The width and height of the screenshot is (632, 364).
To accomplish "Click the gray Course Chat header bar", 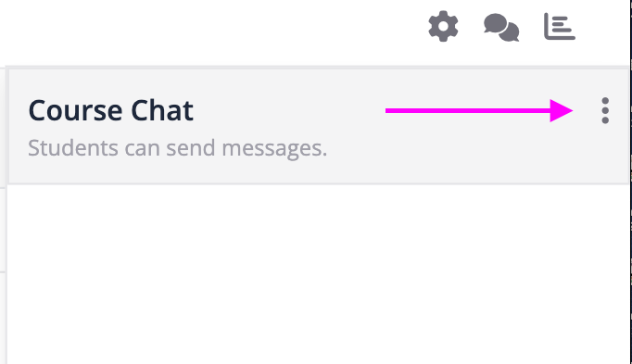I will (x=318, y=126).
